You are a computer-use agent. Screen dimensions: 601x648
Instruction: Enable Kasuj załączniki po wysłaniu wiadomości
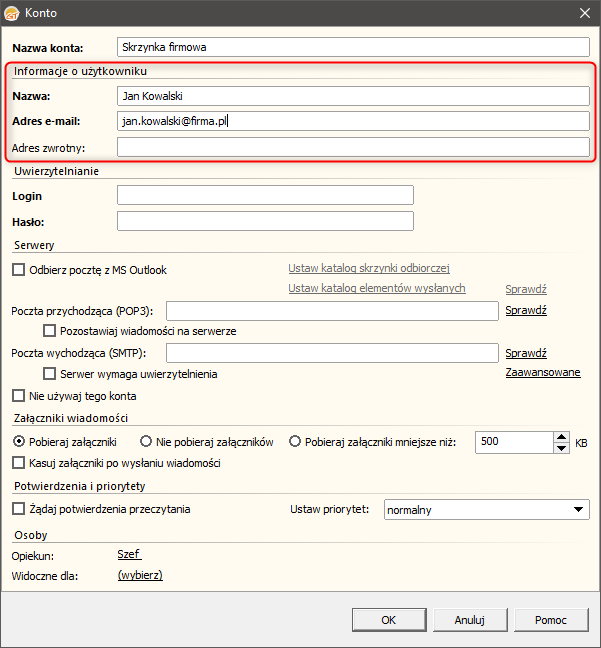(18, 463)
